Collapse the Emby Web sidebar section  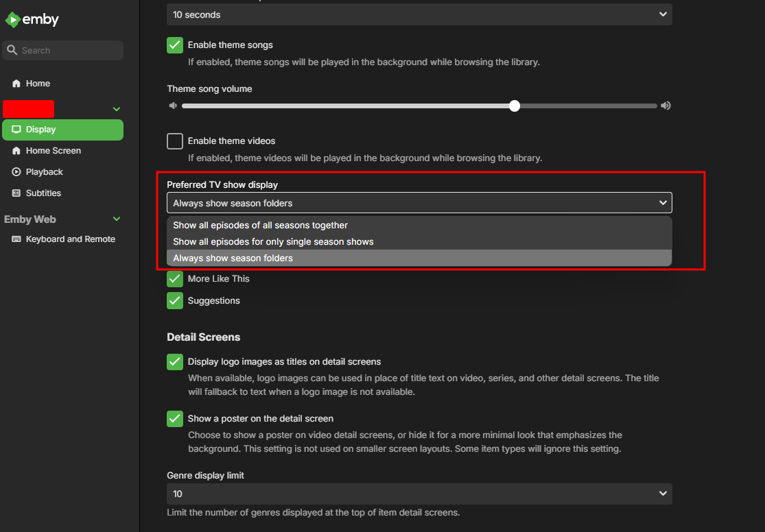117,219
